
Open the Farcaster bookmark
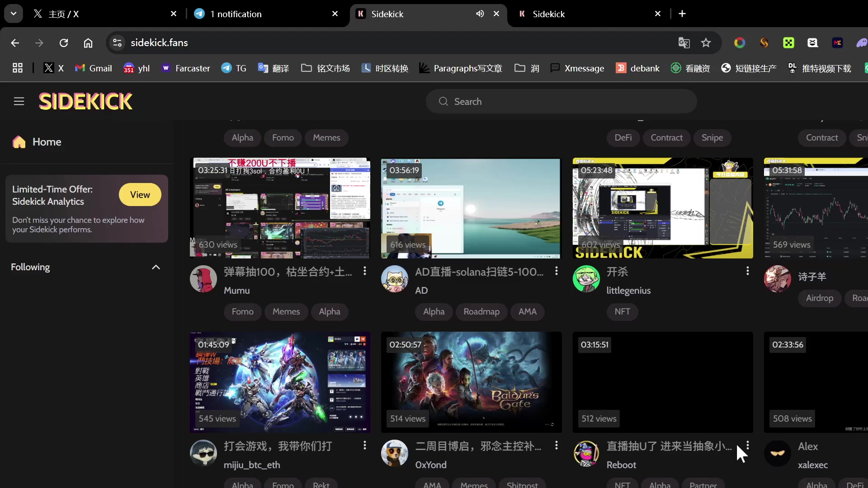186,68
